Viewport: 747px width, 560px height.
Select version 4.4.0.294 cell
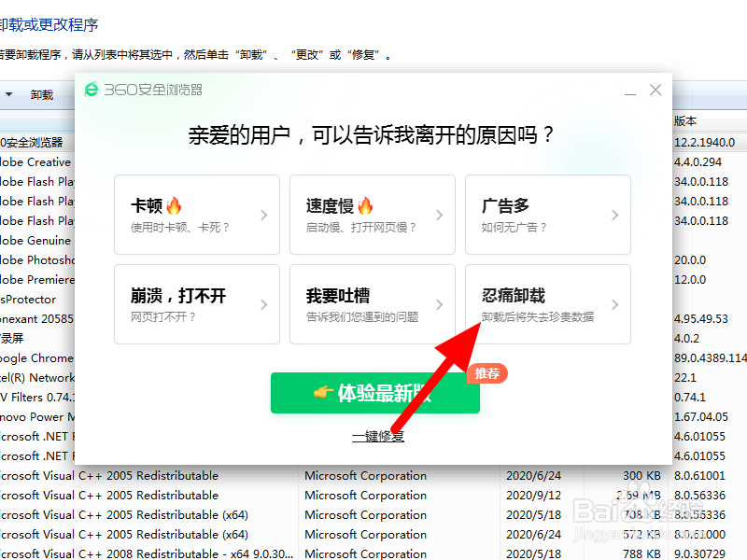698,161
